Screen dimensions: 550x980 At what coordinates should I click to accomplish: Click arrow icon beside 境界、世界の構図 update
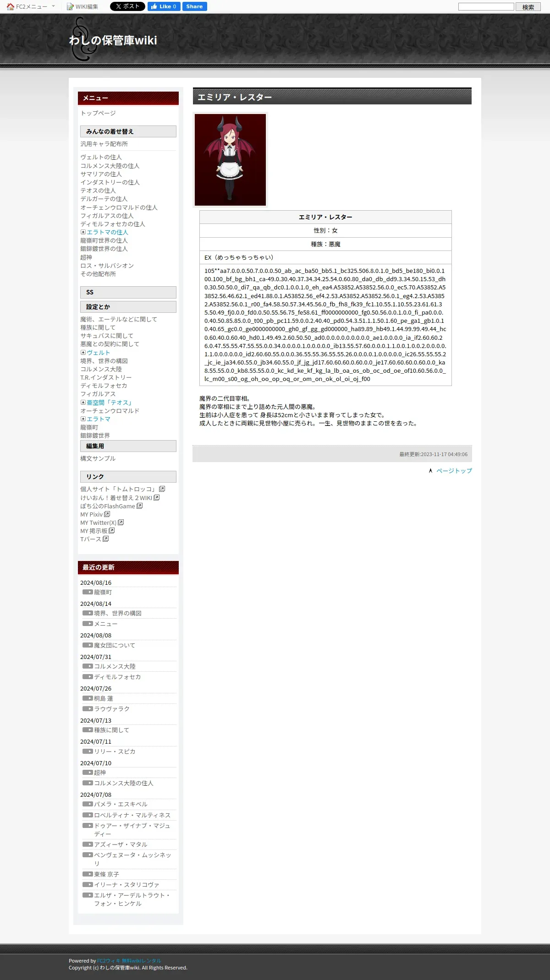point(88,613)
